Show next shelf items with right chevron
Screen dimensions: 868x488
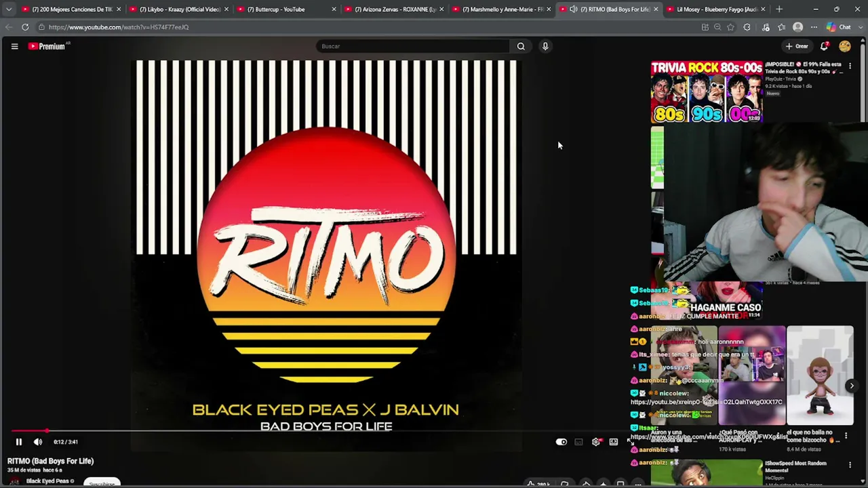852,386
